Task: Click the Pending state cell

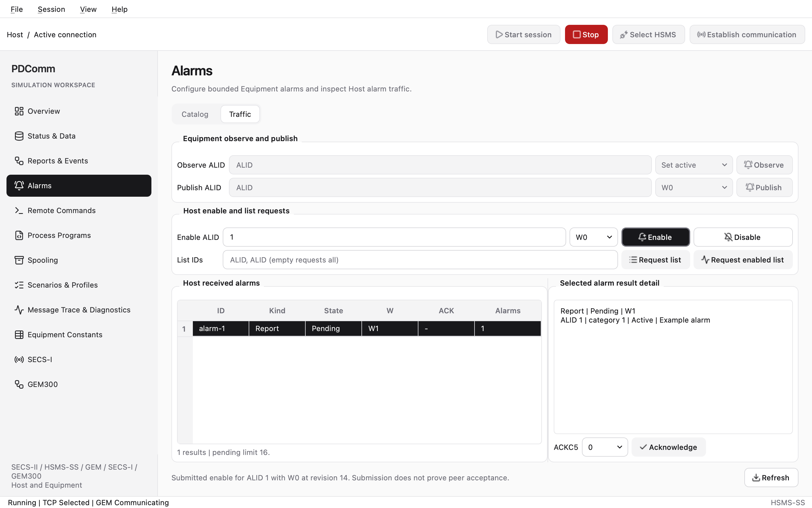Action: click(334, 329)
